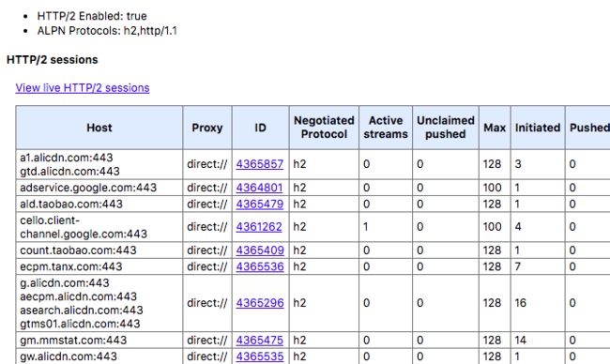This screenshot has width=610, height=364.
Task: Open the View live HTTP/2 sessions link
Action: (x=83, y=88)
